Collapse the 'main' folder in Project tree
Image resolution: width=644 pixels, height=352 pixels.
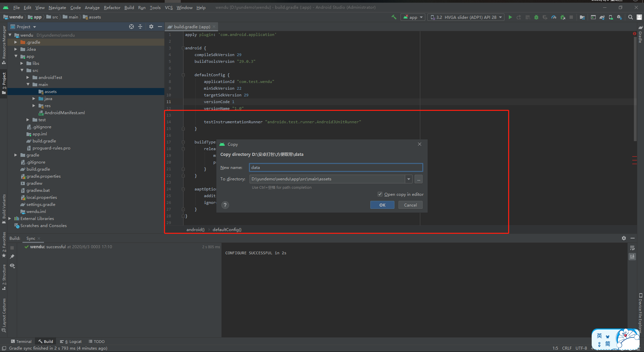29,84
